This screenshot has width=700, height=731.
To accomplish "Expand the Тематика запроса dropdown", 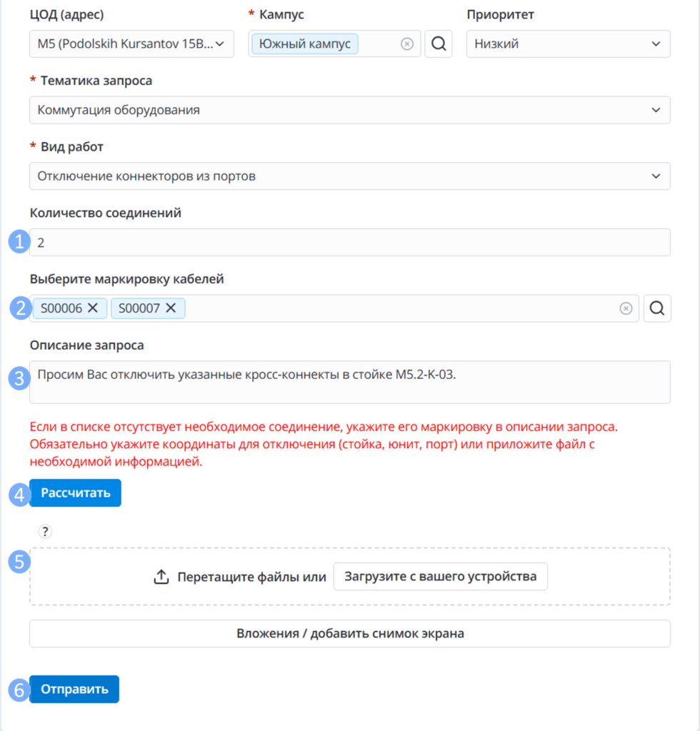I will click(x=350, y=110).
